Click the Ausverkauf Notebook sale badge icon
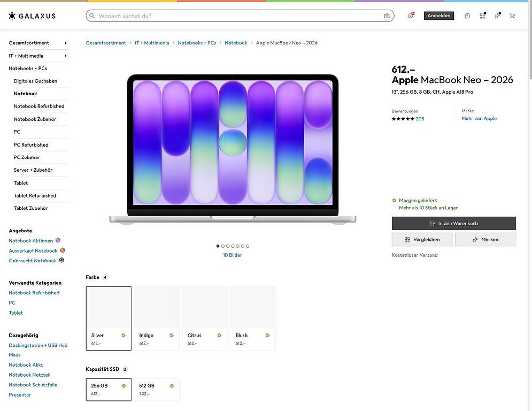Image resolution: width=532 pixels, height=411 pixels. coord(63,250)
